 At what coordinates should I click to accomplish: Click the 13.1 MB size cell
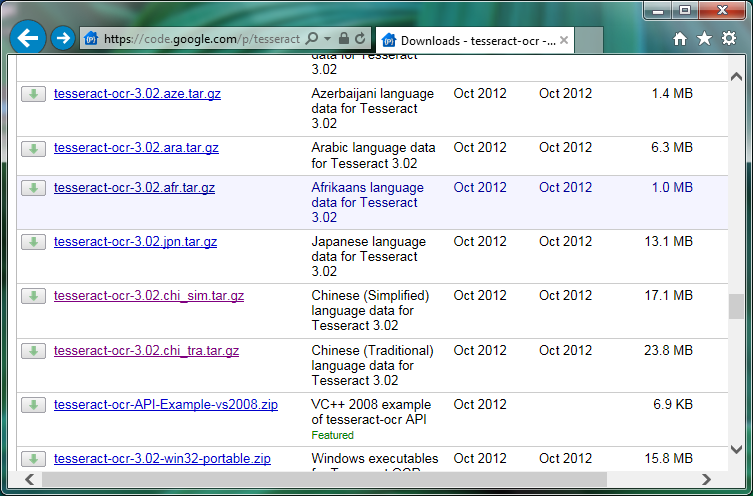click(668, 242)
